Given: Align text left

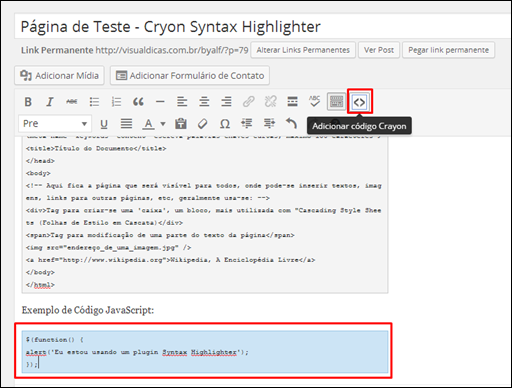Looking at the screenshot, I should click(182, 102).
